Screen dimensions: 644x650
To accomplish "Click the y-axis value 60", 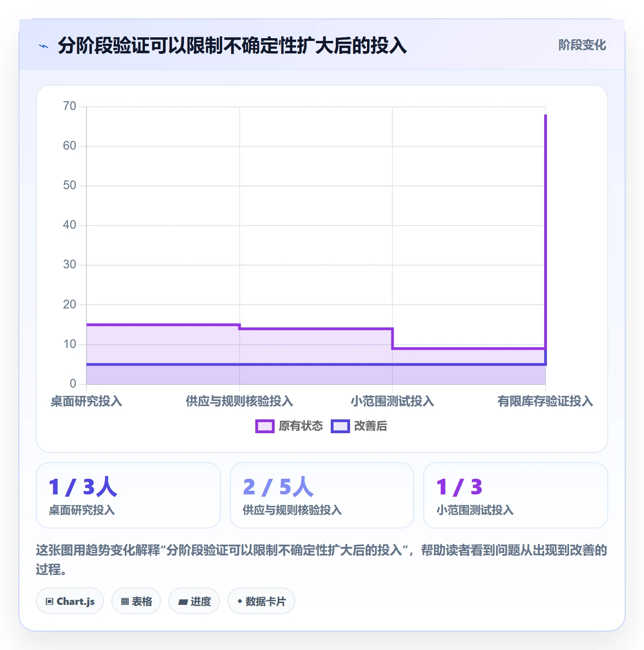I will tap(69, 146).
